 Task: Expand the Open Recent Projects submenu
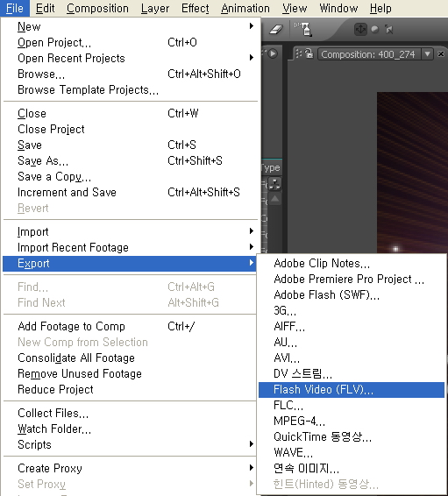click(x=130, y=58)
